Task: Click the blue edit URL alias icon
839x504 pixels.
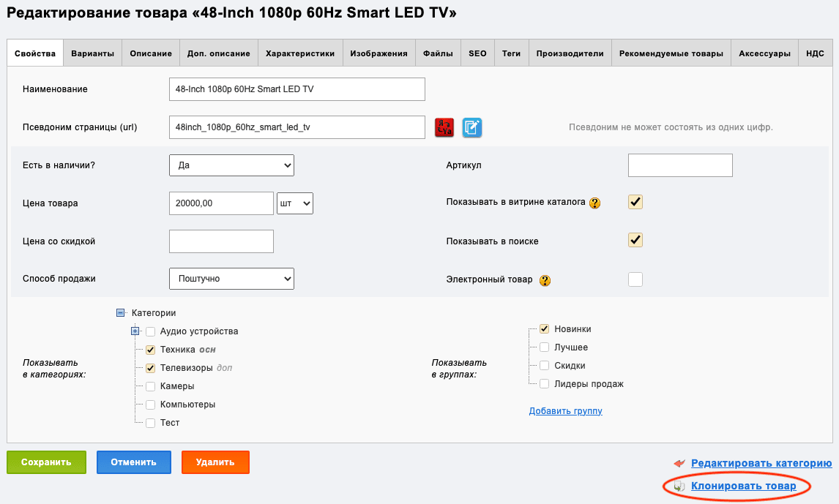Action: (472, 127)
